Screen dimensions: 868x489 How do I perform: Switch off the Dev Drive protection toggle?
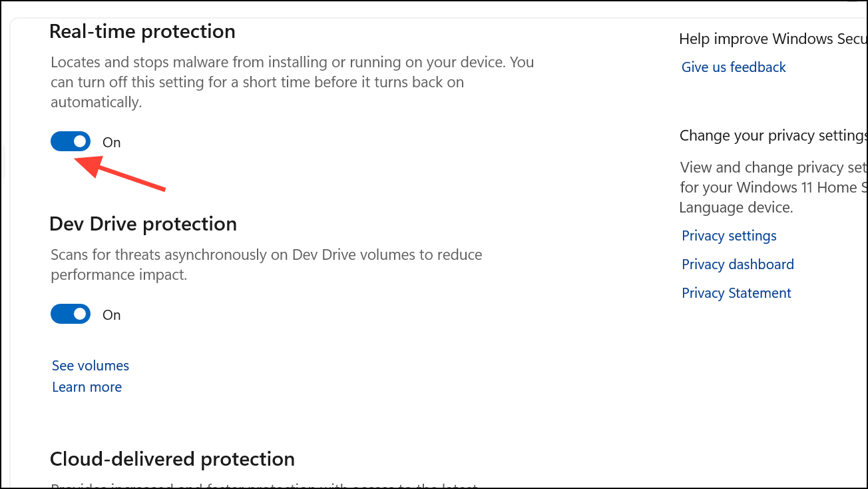pos(70,314)
